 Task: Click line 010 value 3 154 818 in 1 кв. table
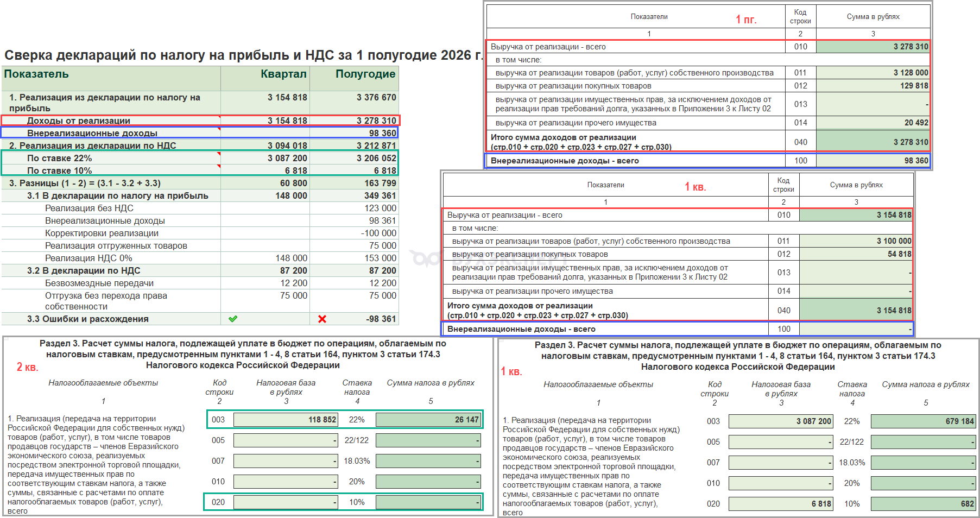click(x=856, y=215)
